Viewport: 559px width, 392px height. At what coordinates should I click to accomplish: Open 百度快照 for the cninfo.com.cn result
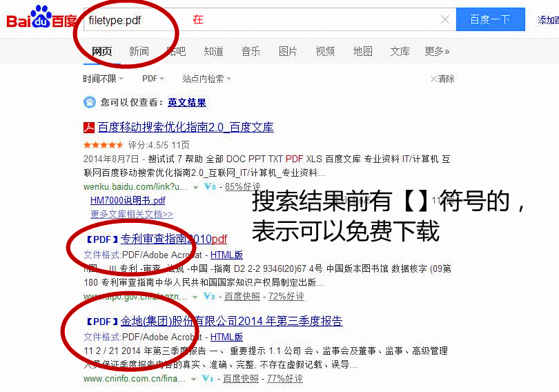(241, 378)
